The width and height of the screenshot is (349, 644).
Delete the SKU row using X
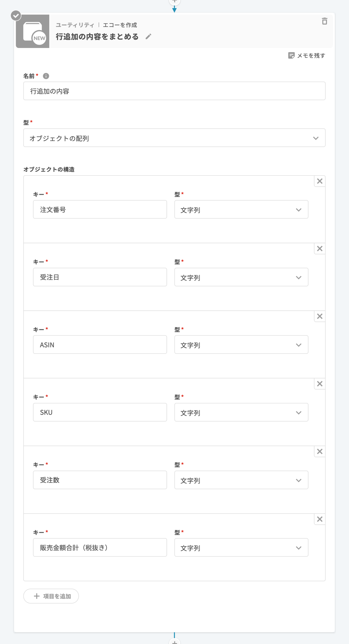[320, 384]
